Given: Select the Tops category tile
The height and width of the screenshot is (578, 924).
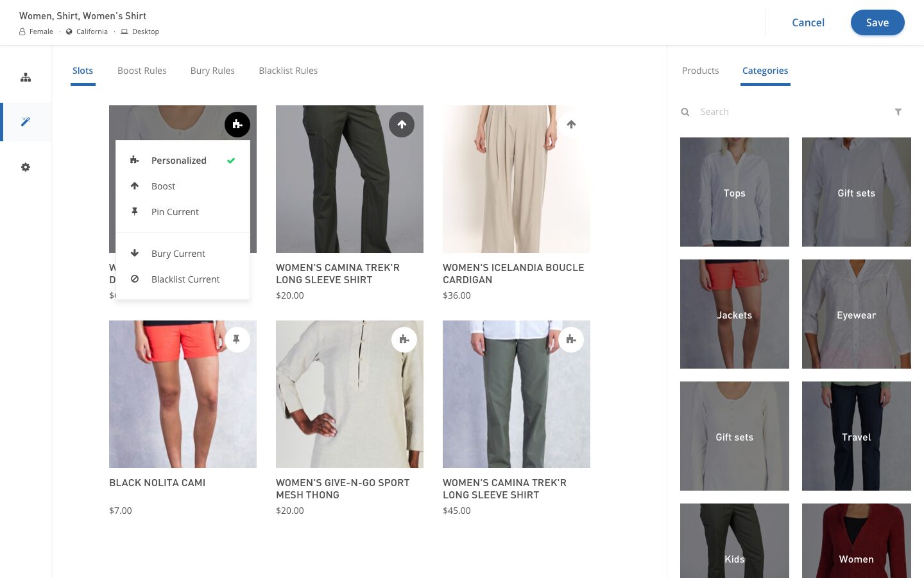Looking at the screenshot, I should (x=735, y=192).
